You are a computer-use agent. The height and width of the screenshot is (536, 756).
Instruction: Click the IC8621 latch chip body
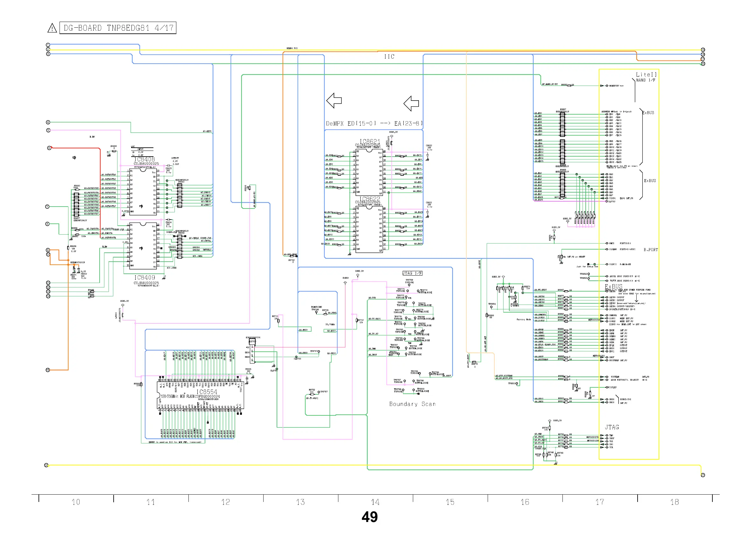[369, 172]
